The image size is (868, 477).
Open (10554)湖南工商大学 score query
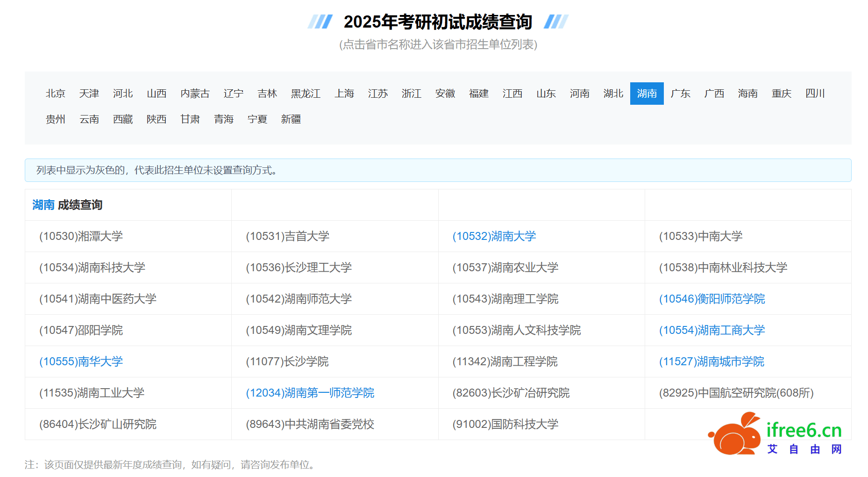[x=711, y=330]
